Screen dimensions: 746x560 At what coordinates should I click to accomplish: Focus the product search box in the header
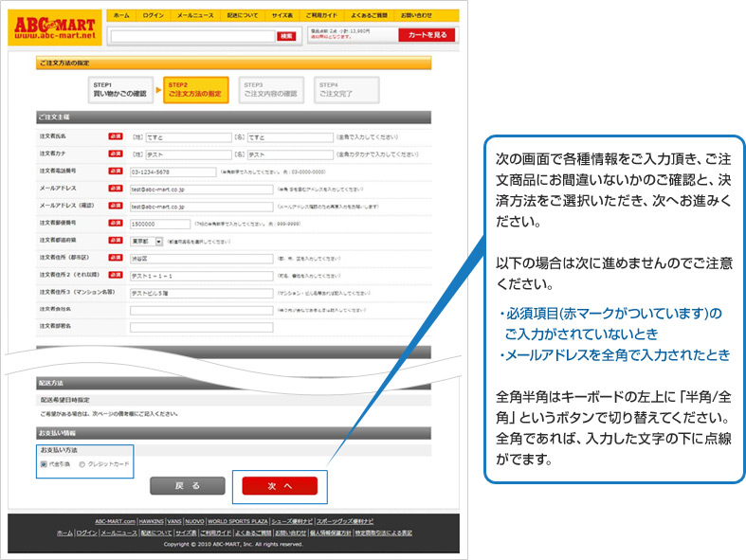point(192,36)
